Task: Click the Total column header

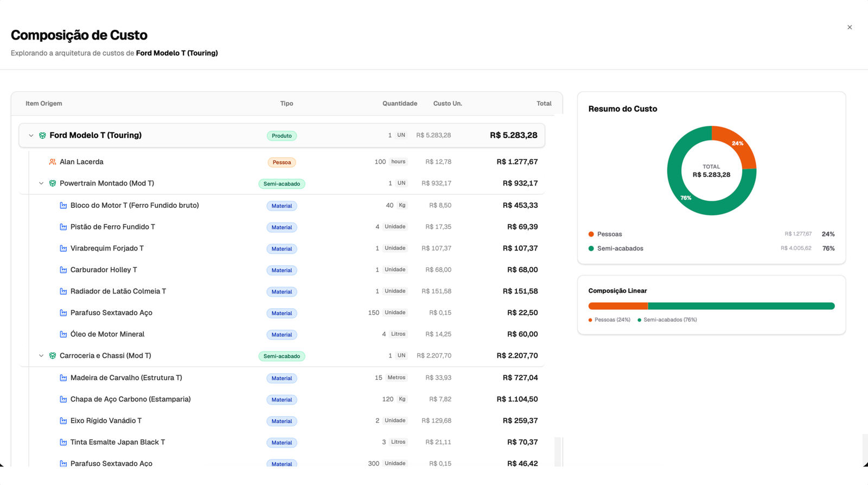Action: pyautogui.click(x=544, y=104)
